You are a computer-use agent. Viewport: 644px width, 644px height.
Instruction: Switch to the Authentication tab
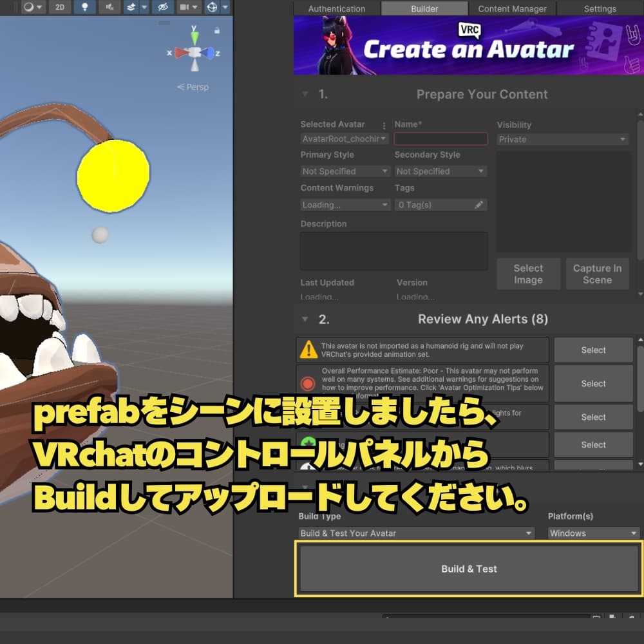pos(337,8)
